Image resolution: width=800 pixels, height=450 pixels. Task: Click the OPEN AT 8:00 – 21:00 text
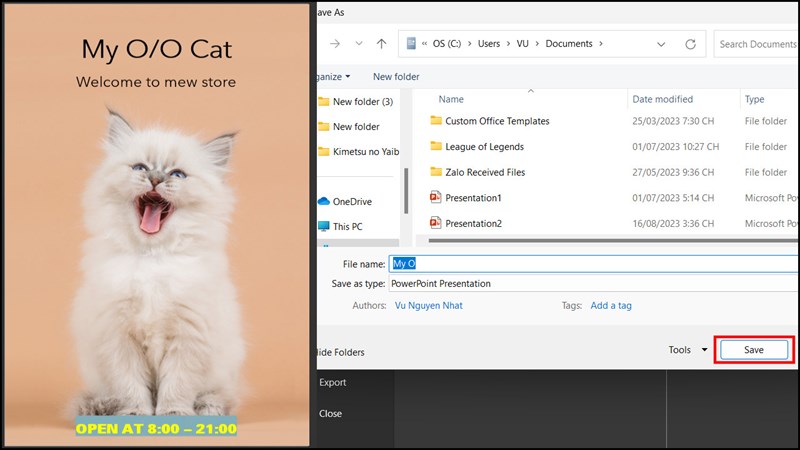[156, 428]
